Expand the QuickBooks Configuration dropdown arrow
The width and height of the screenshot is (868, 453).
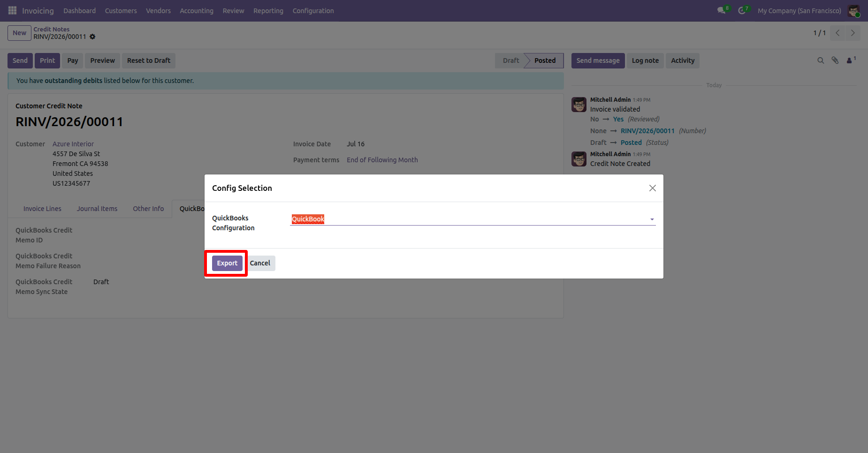652,219
